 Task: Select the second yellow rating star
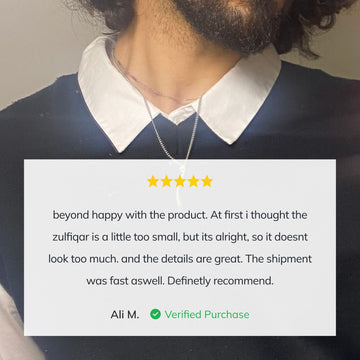[166, 181]
